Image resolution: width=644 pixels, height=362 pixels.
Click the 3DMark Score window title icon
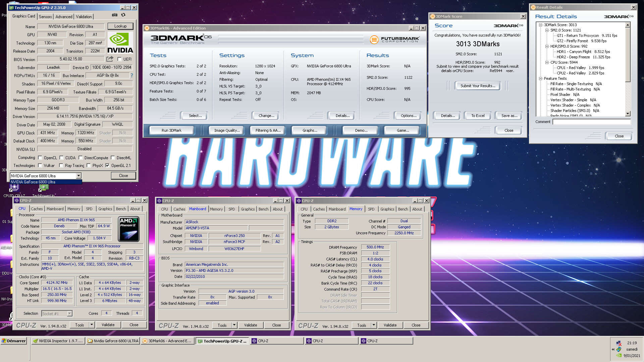[433, 16]
